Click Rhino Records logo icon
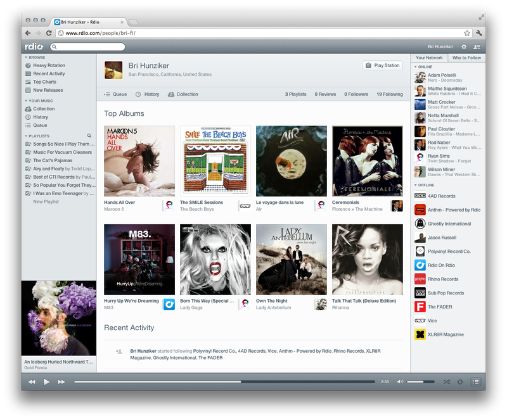Image resolution: width=507 pixels, height=420 pixels. coord(420,279)
